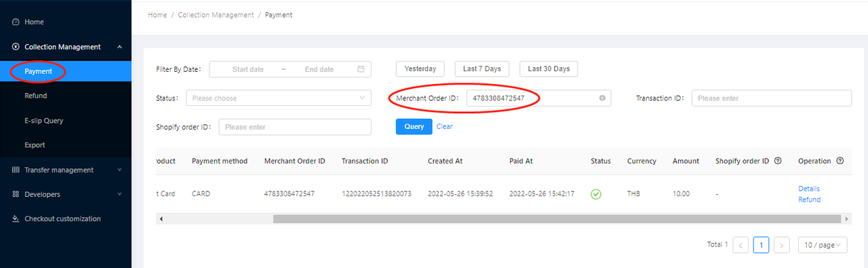
Task: Click the blue Query button
Action: pos(414,126)
